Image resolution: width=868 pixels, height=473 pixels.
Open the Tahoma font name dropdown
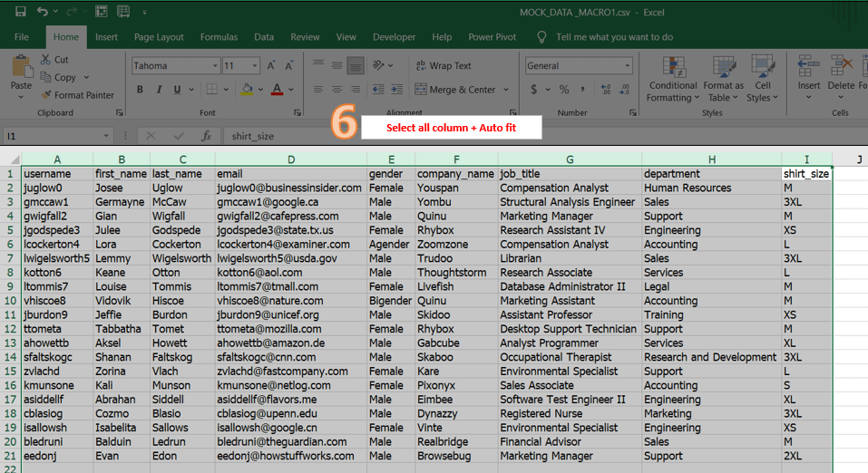coord(215,66)
